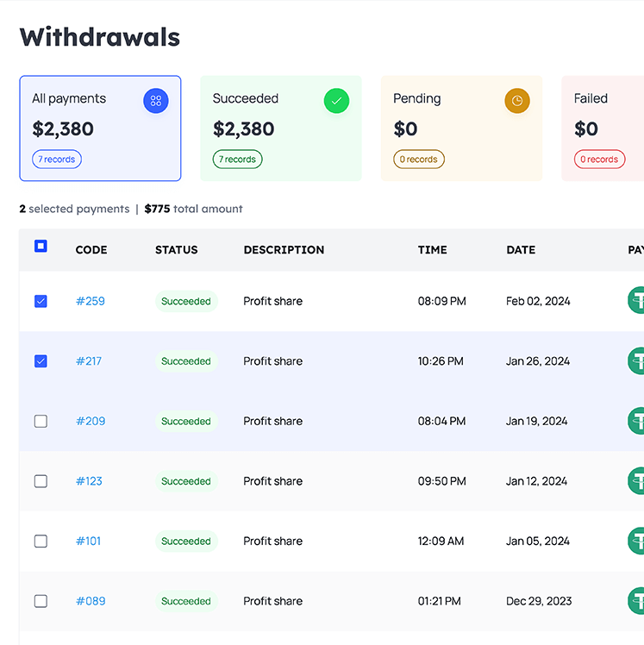The width and height of the screenshot is (644, 645).
Task: Open withdrawal code link #123
Action: [89, 481]
